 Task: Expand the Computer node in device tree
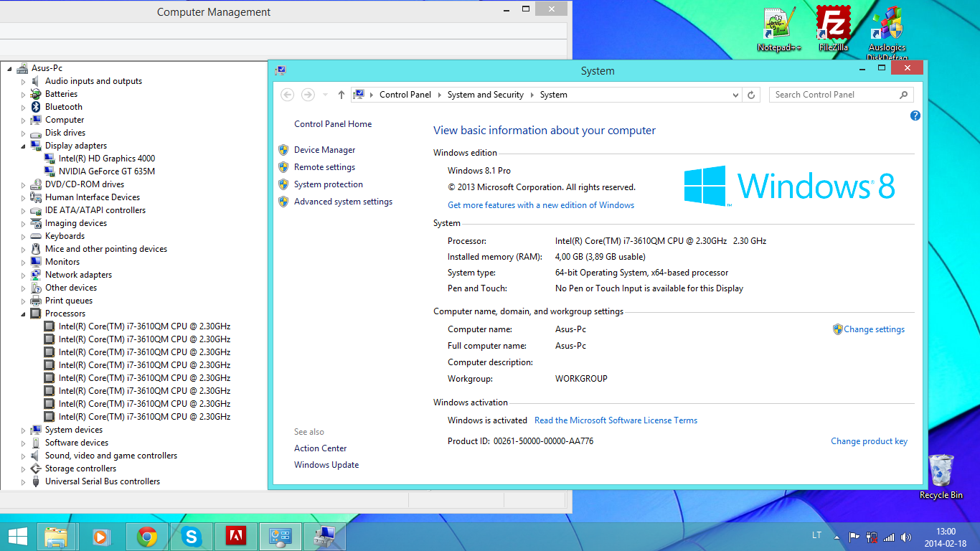coord(23,120)
